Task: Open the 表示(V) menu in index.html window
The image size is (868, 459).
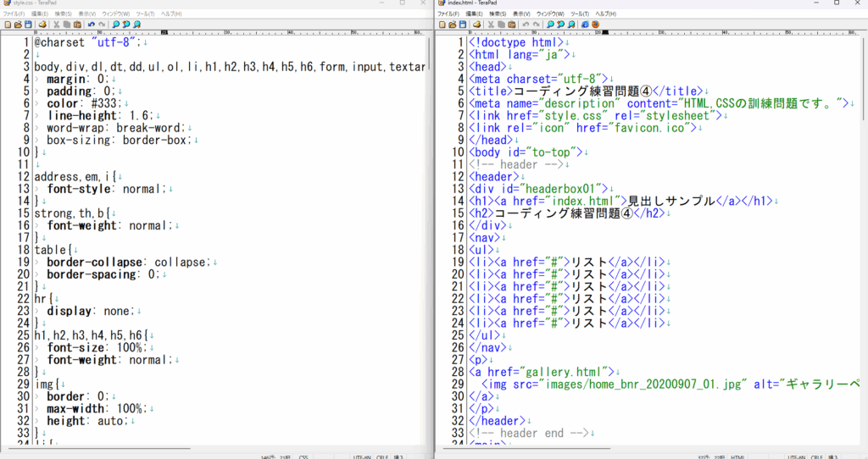Action: pyautogui.click(x=521, y=14)
